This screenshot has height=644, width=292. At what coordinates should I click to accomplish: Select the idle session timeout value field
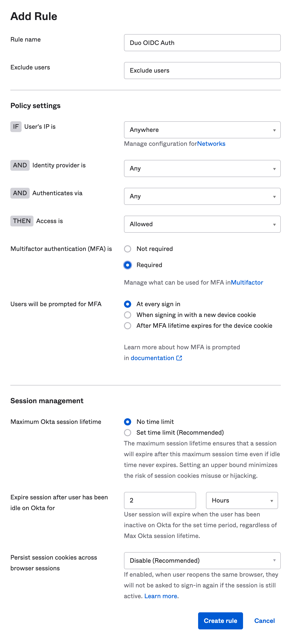pos(160,500)
